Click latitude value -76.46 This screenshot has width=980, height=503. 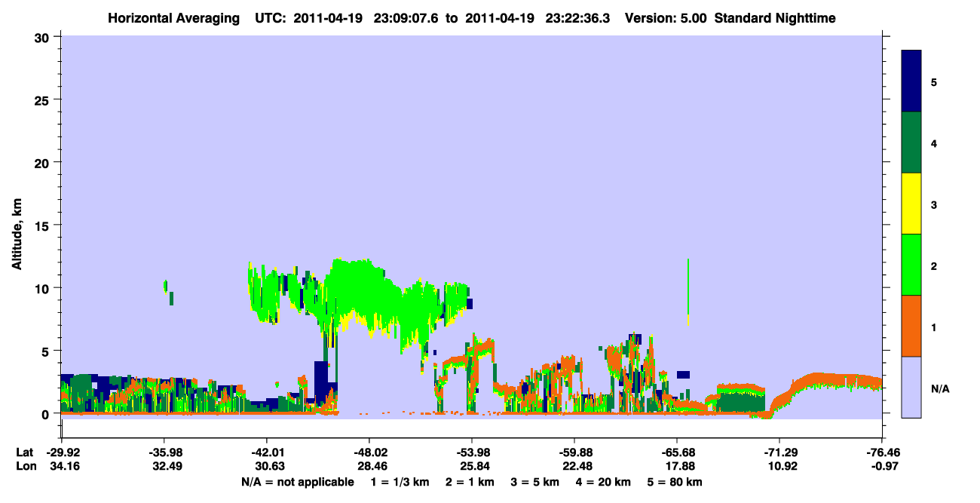[x=881, y=452]
